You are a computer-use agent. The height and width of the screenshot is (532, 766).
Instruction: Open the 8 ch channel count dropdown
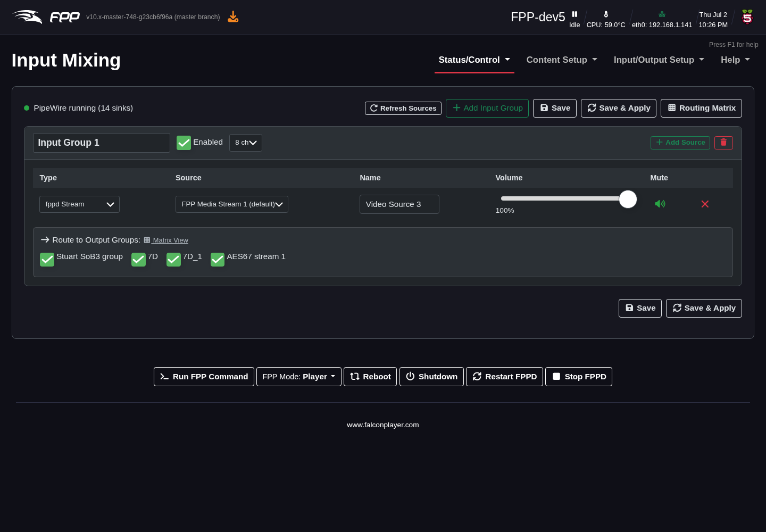tap(246, 143)
